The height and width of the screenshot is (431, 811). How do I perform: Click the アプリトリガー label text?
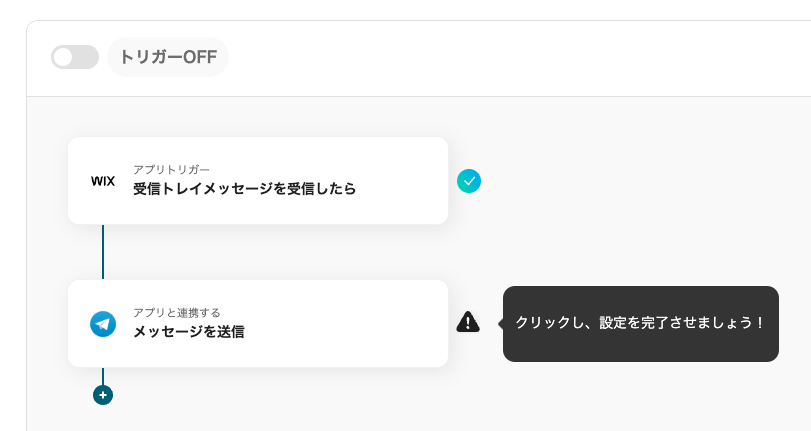click(172, 169)
